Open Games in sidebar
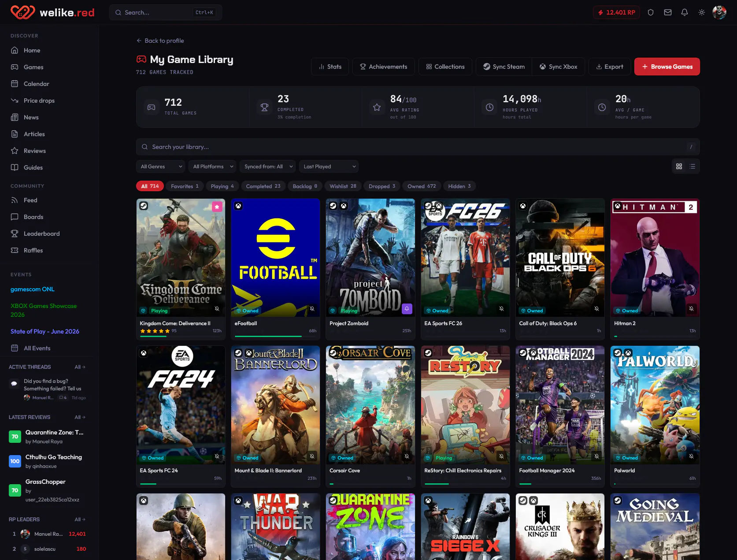This screenshot has width=737, height=560. (49, 67)
